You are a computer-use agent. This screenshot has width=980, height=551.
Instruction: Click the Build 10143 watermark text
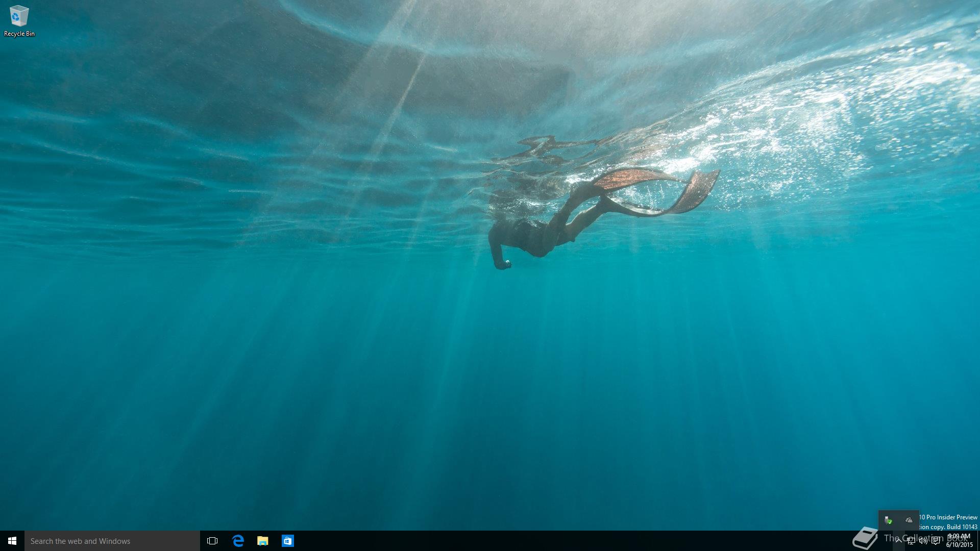click(x=962, y=527)
